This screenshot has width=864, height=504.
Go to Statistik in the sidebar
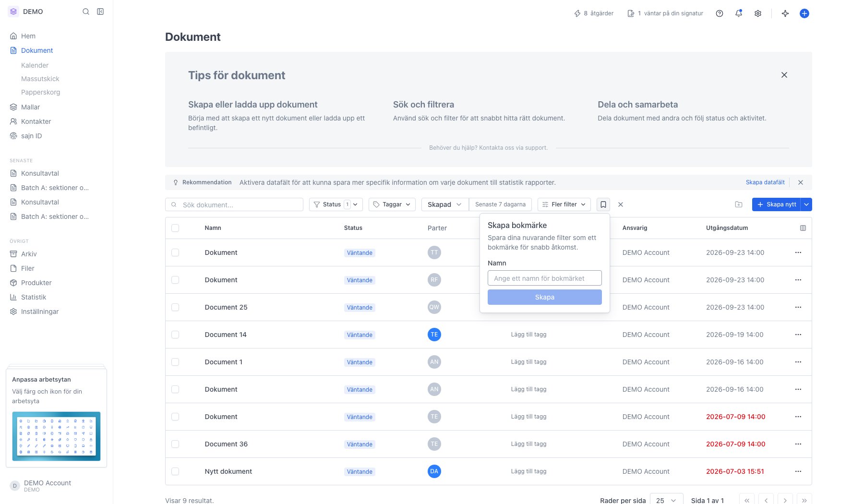point(34,297)
